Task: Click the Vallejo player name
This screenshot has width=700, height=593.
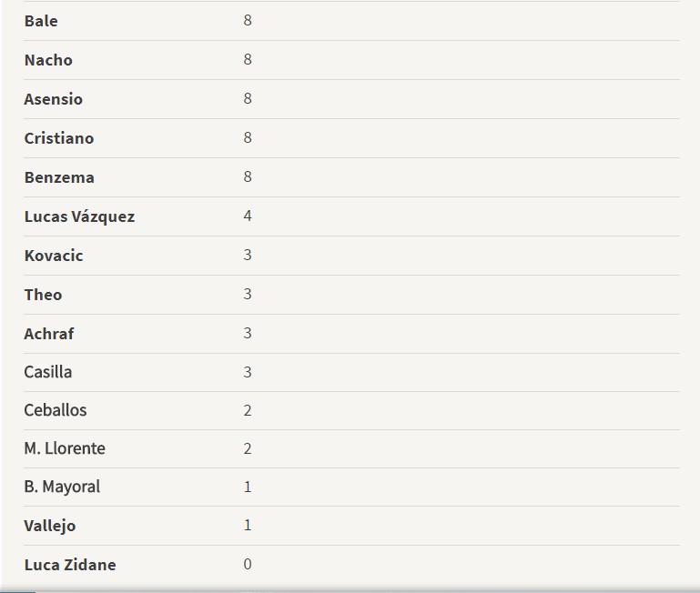Action: pos(49,526)
